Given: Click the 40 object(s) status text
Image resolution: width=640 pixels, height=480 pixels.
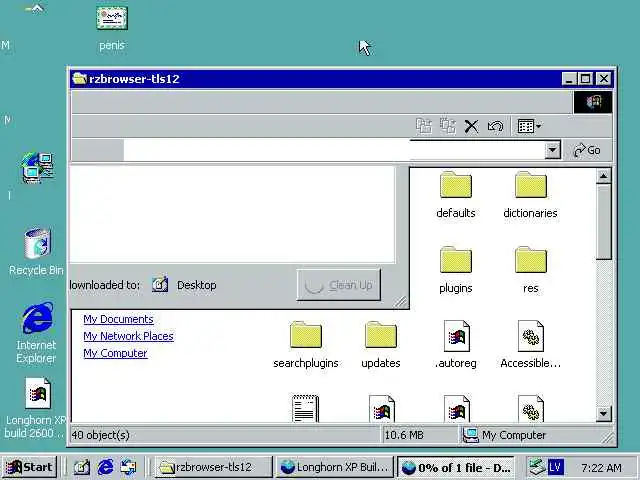Looking at the screenshot, I should (x=100, y=435).
